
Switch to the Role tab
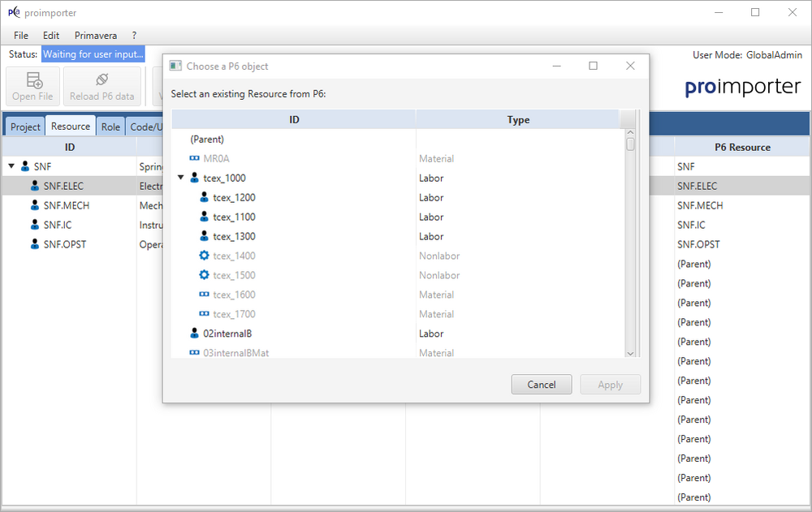tap(110, 127)
